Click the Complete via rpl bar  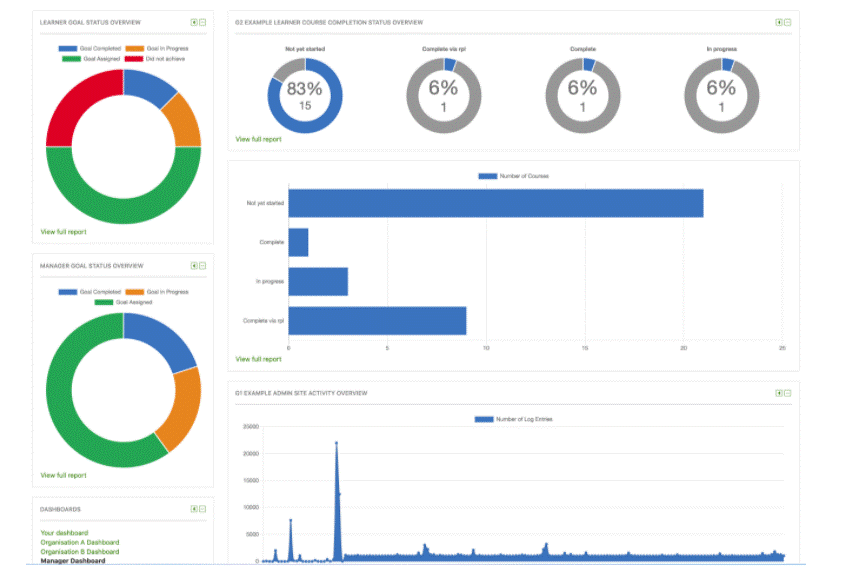pos(377,321)
